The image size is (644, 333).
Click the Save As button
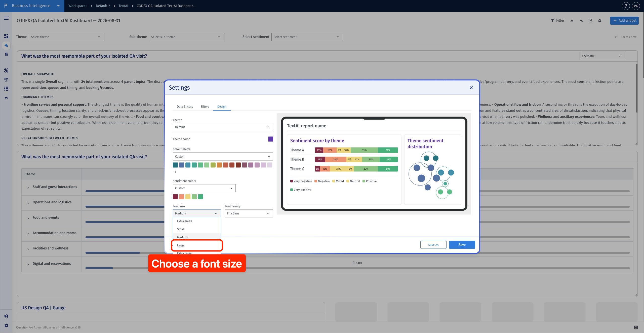(x=433, y=245)
